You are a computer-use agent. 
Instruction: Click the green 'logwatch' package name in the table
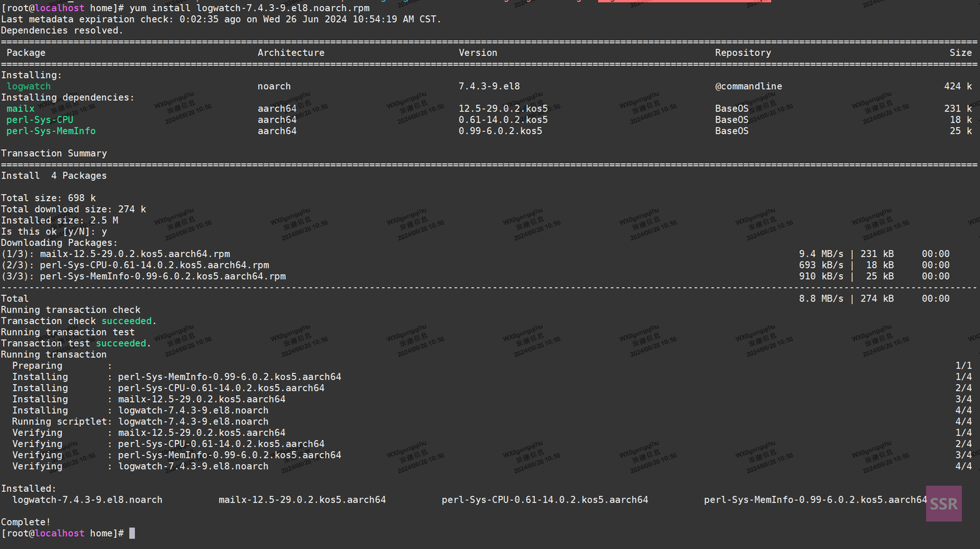pos(29,87)
